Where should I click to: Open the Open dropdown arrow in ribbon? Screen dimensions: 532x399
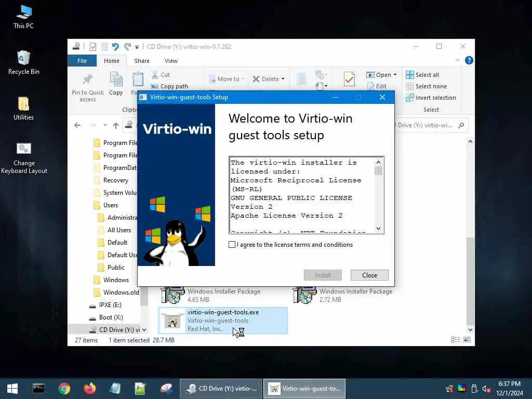tap(395, 75)
